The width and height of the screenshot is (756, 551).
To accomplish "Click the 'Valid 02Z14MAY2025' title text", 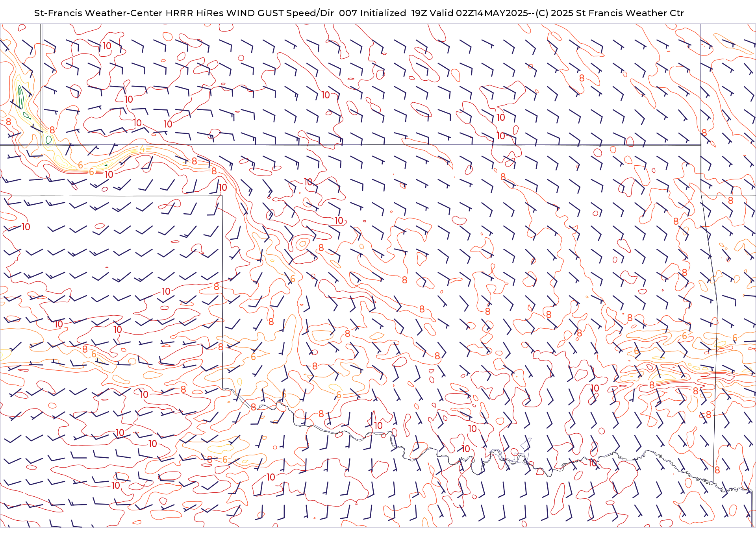I will tap(479, 13).
